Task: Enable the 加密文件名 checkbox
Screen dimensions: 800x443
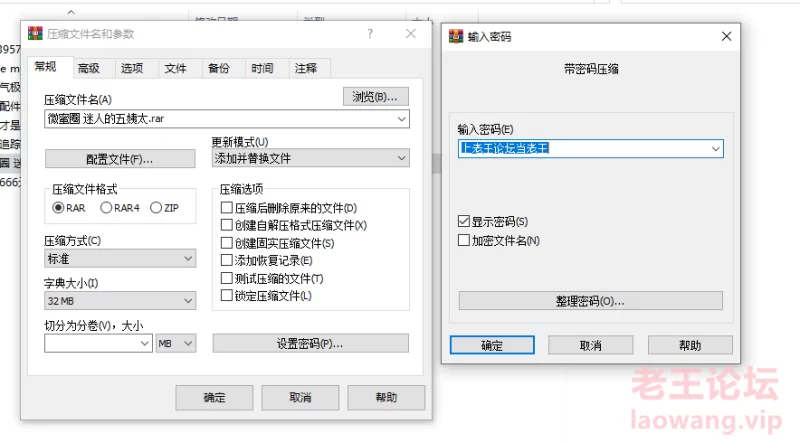Action: 463,240
